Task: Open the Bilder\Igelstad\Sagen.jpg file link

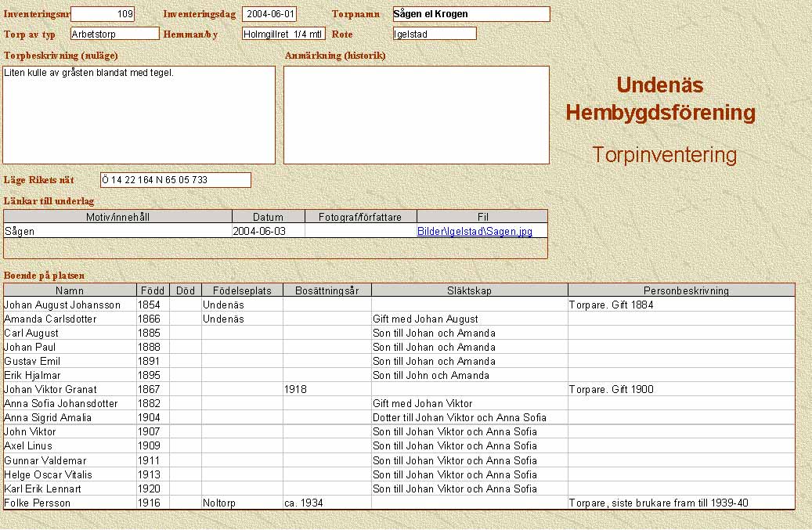Action: (x=475, y=232)
